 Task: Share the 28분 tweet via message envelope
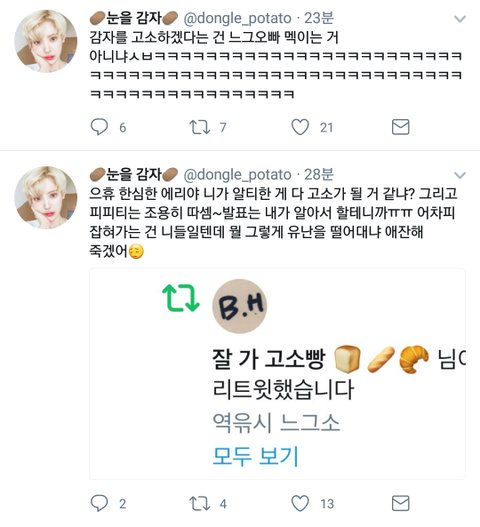pyautogui.click(x=400, y=503)
